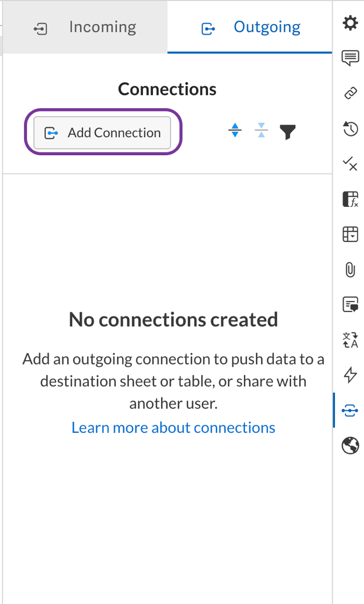Open the lightning bolt automation icon
This screenshot has height=604, width=364.
[350, 375]
